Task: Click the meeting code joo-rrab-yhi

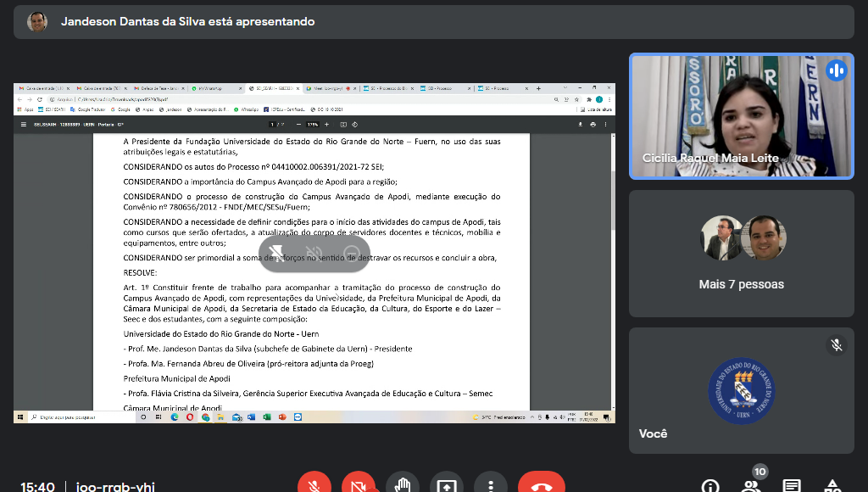Action: pos(115,487)
